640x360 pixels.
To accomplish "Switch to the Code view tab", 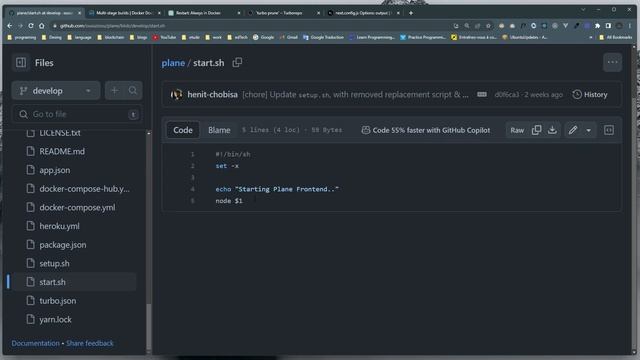I will [x=182, y=130].
